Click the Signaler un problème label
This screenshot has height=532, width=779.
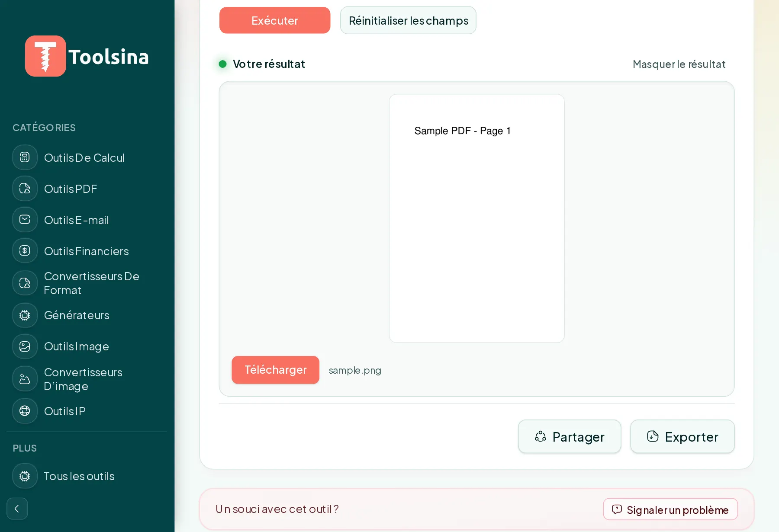pos(678,510)
